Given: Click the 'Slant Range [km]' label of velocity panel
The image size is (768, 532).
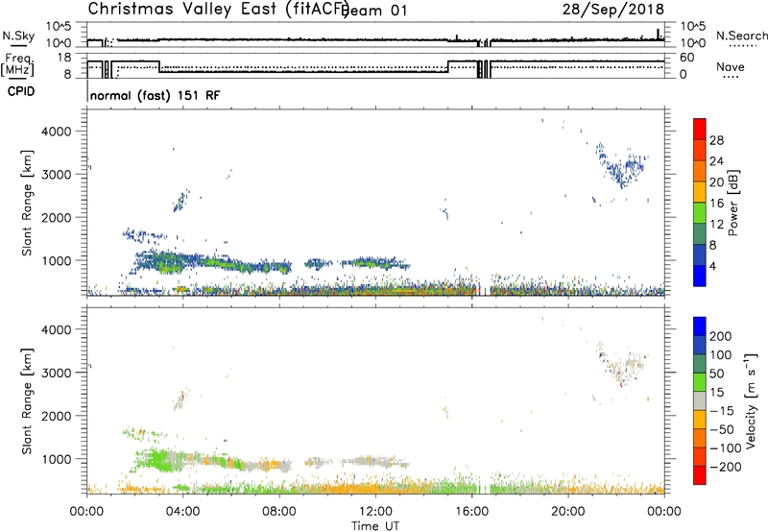Looking at the screenshot, I should 27,401.
